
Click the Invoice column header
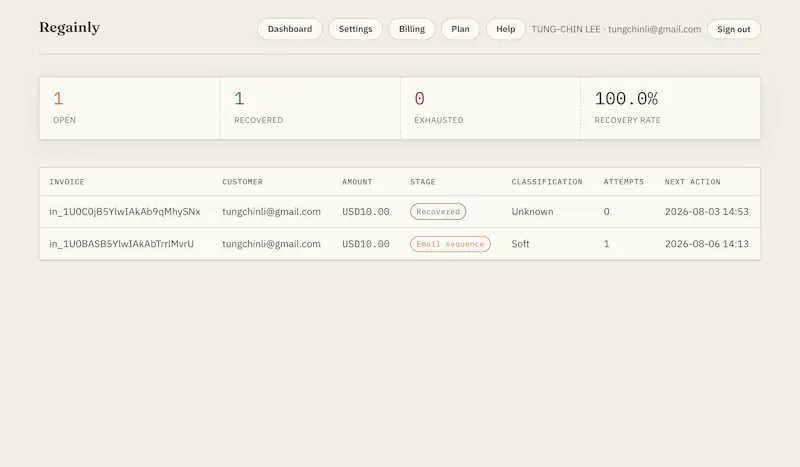pos(67,182)
